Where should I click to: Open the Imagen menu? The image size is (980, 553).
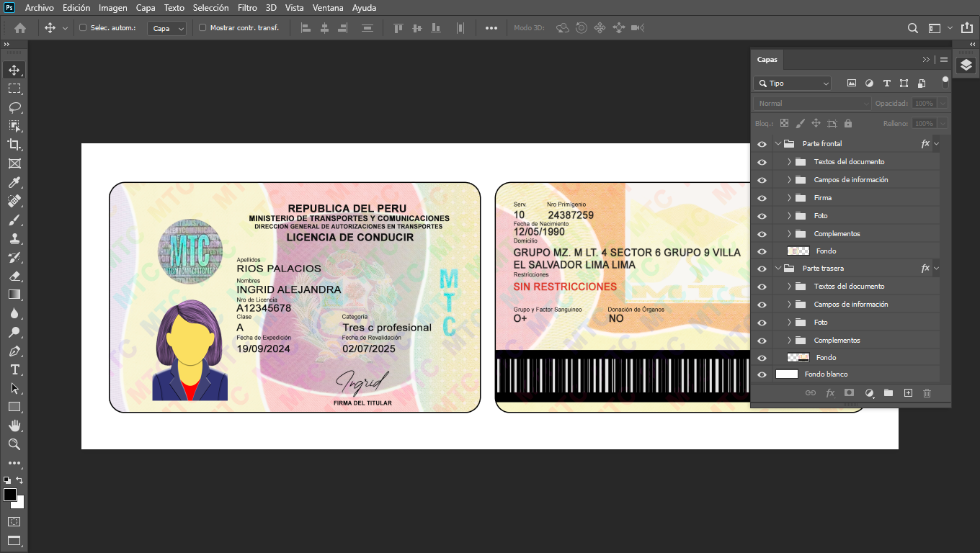pyautogui.click(x=113, y=8)
